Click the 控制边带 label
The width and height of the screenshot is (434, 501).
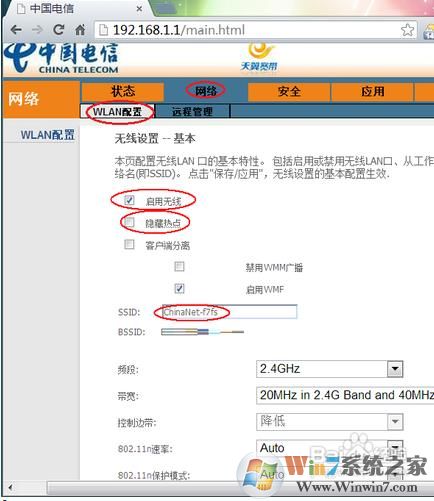137,423
